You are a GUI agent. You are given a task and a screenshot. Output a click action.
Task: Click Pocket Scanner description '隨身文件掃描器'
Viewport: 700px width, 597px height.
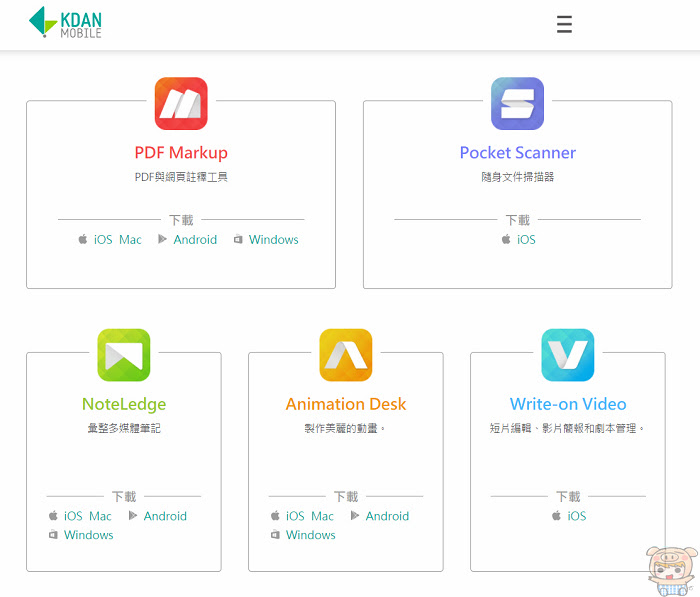pyautogui.click(x=517, y=177)
